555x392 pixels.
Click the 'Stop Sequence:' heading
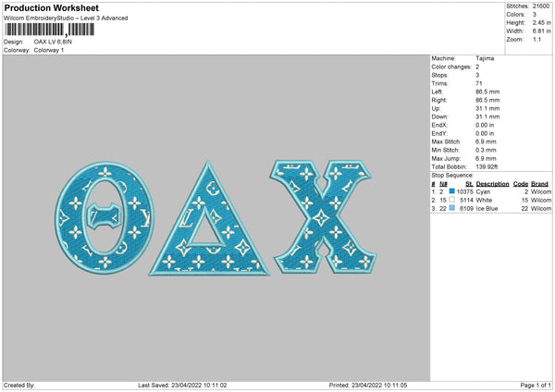click(x=452, y=175)
